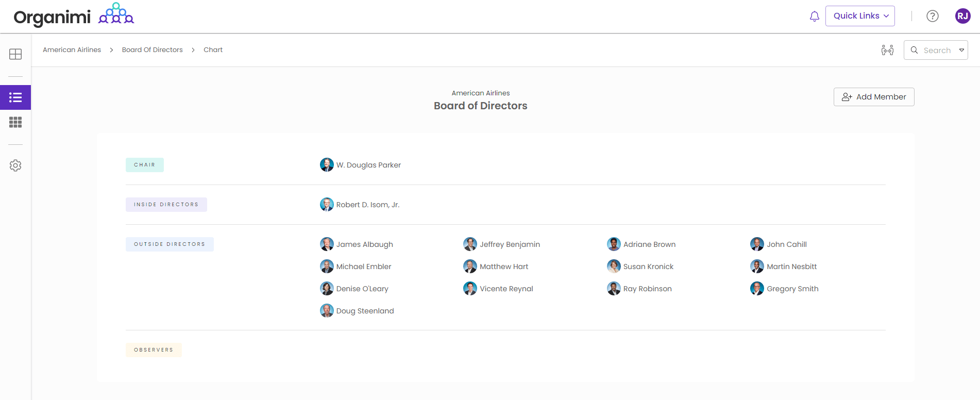Click the OUTSIDE DIRECTORS tag
Screen dimensions: 980x400
coord(170,244)
